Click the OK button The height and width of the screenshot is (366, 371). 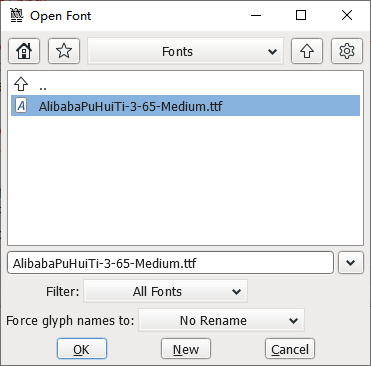(x=82, y=349)
